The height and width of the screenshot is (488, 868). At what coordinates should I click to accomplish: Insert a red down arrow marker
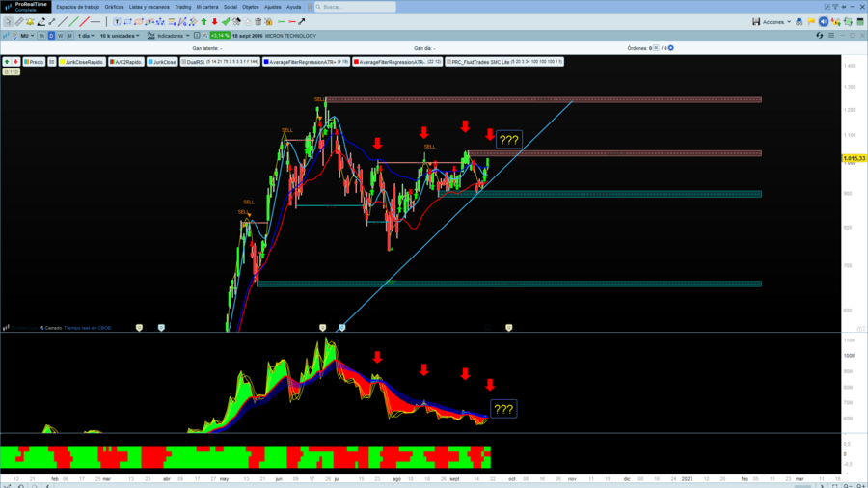(215, 22)
